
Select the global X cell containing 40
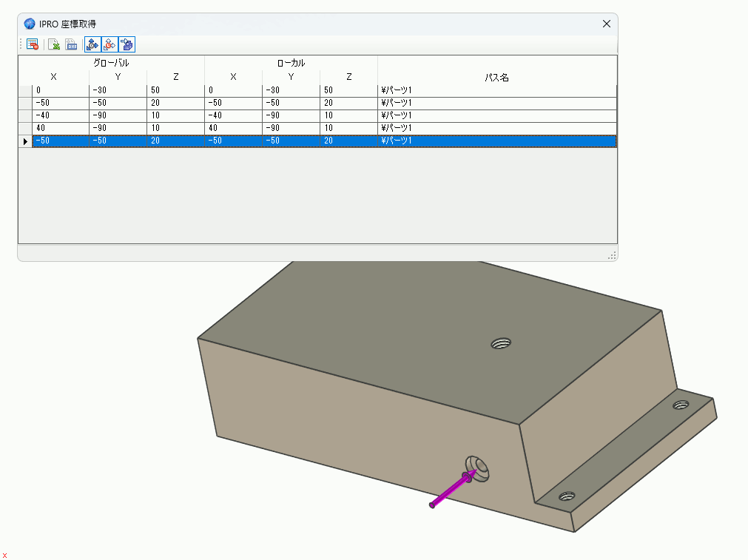pos(60,128)
